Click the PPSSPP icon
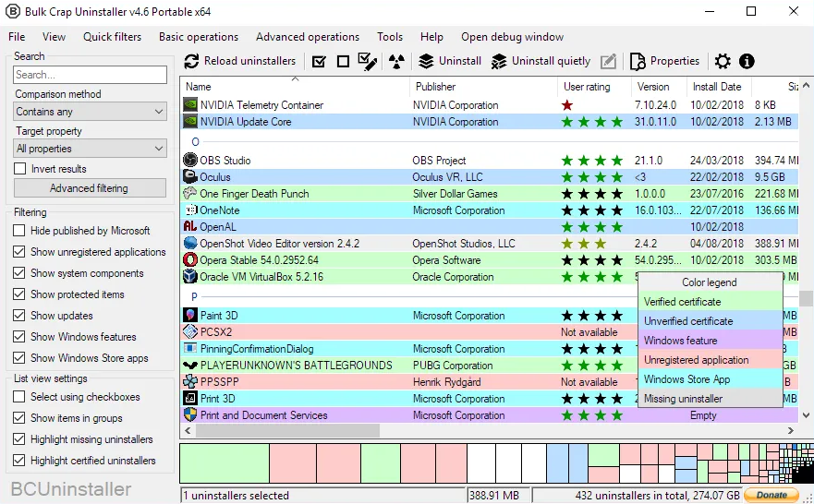Image resolution: width=814 pixels, height=504 pixels. click(190, 381)
